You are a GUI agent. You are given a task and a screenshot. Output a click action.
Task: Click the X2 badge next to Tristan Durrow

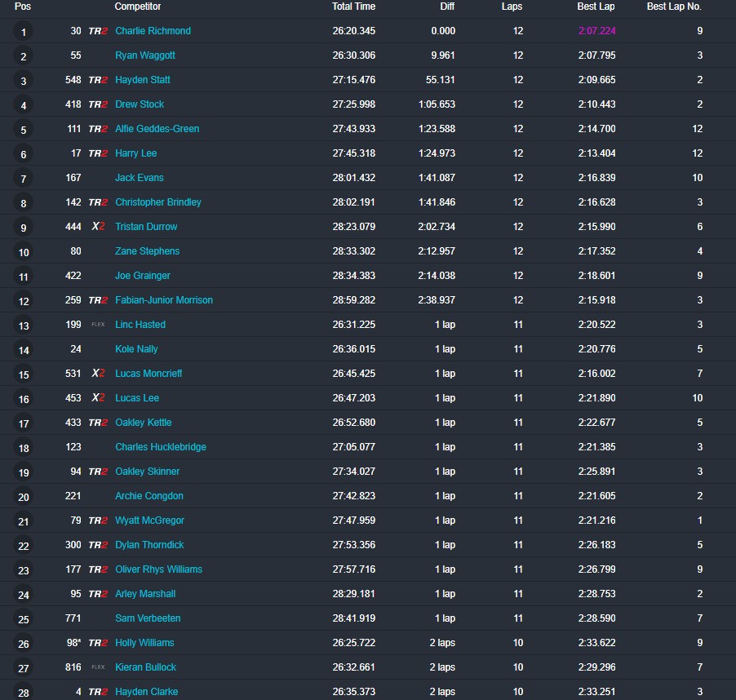pyautogui.click(x=98, y=227)
